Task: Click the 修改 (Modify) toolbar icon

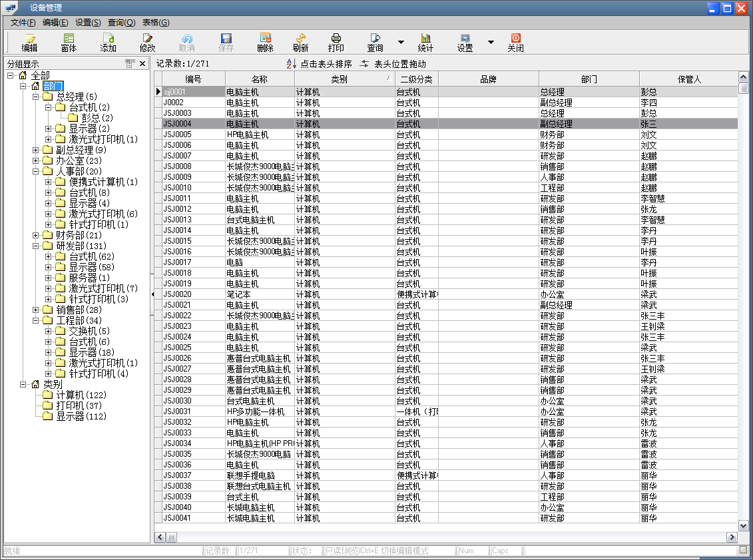Action: pyautogui.click(x=147, y=39)
